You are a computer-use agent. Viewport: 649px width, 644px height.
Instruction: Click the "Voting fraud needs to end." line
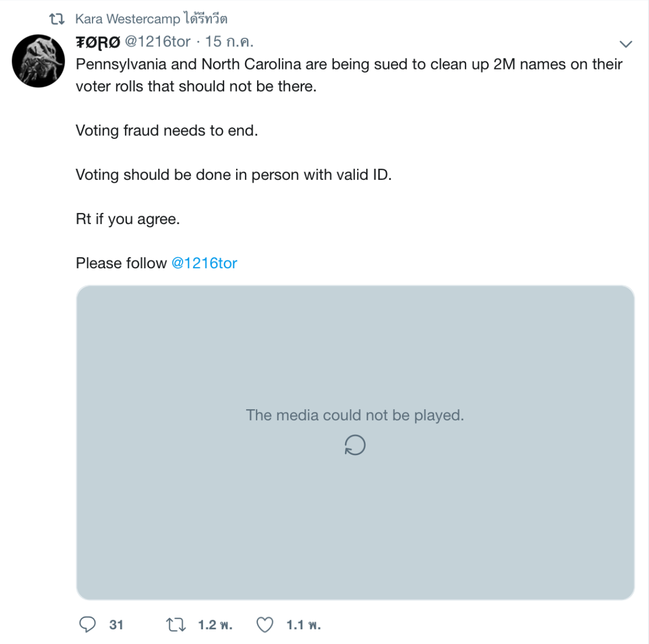point(167,130)
